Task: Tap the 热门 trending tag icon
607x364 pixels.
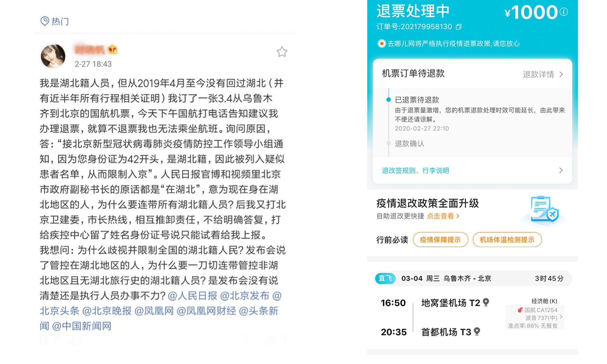Action: tap(45, 21)
